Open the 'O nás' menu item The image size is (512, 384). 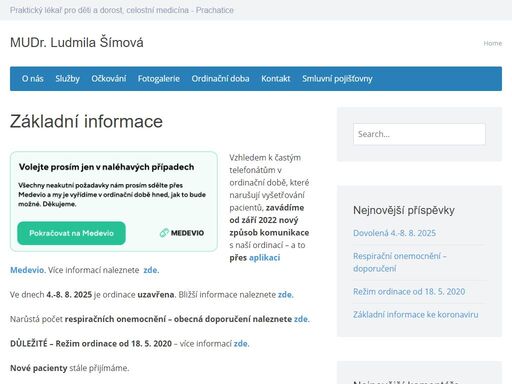[33, 79]
